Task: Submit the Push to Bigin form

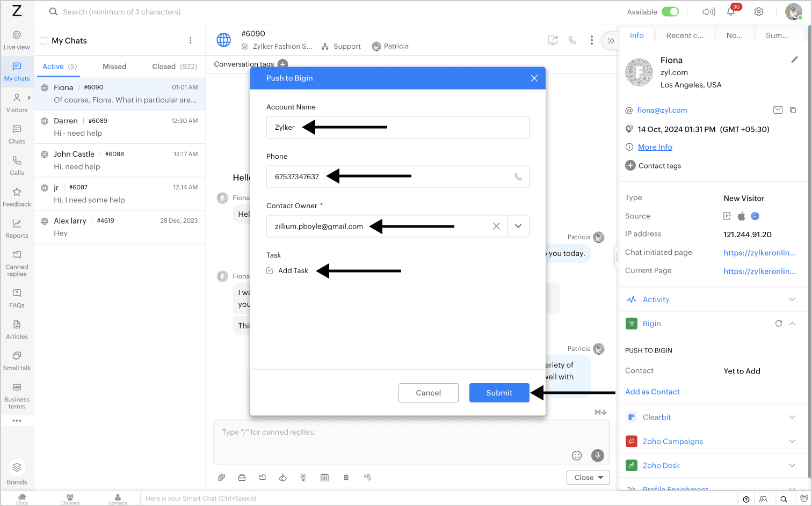Action: 499,393
